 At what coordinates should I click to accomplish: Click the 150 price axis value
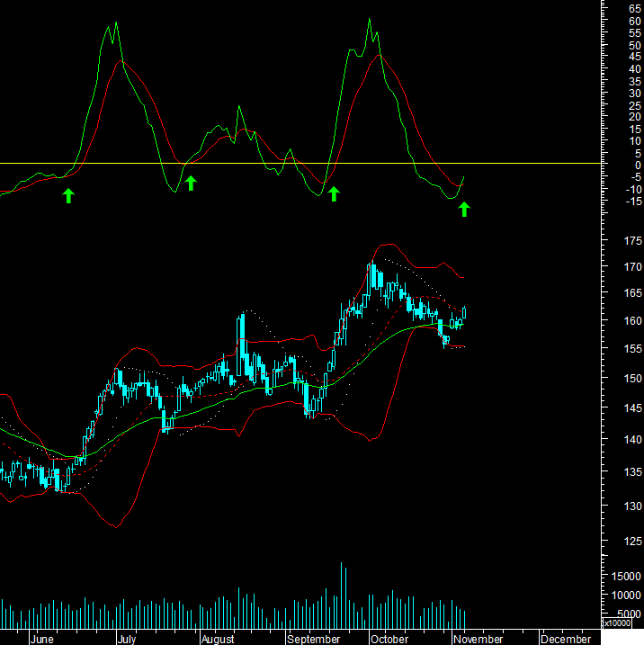pos(633,378)
